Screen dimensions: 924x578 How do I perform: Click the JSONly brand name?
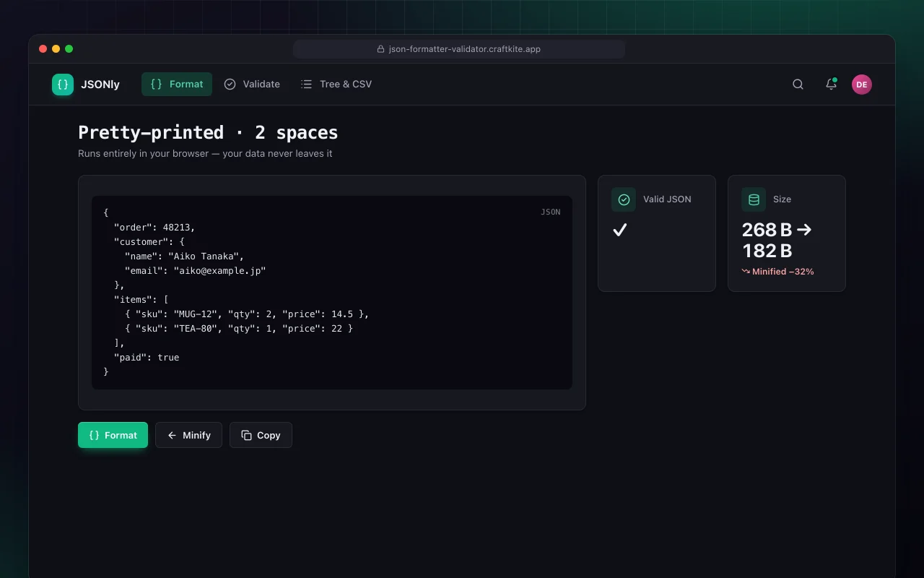(x=100, y=85)
